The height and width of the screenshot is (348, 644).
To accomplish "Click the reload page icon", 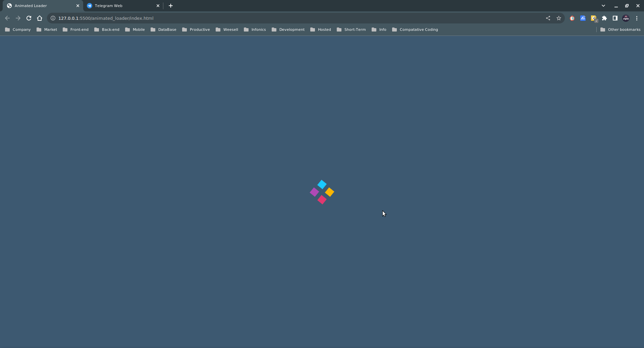I will [29, 18].
